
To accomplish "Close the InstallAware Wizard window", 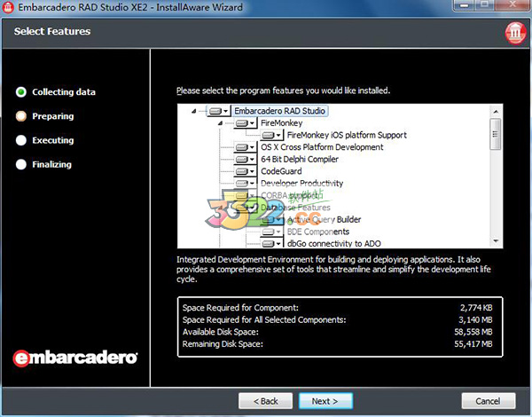I will click(513, 5).
